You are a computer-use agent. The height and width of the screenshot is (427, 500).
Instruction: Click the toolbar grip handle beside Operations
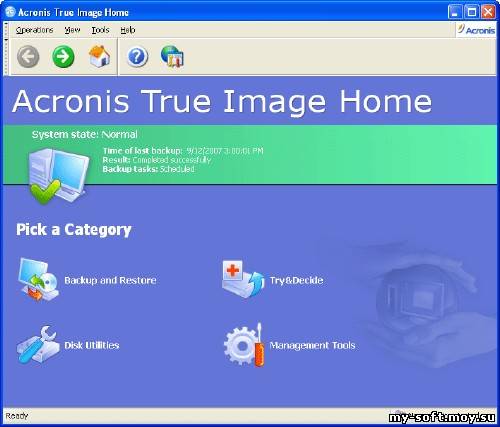(6, 30)
